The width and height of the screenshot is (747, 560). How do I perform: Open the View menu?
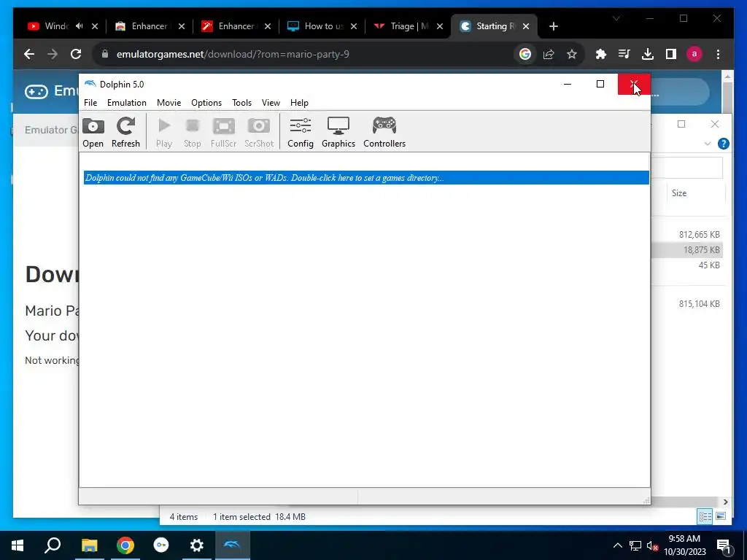271,103
